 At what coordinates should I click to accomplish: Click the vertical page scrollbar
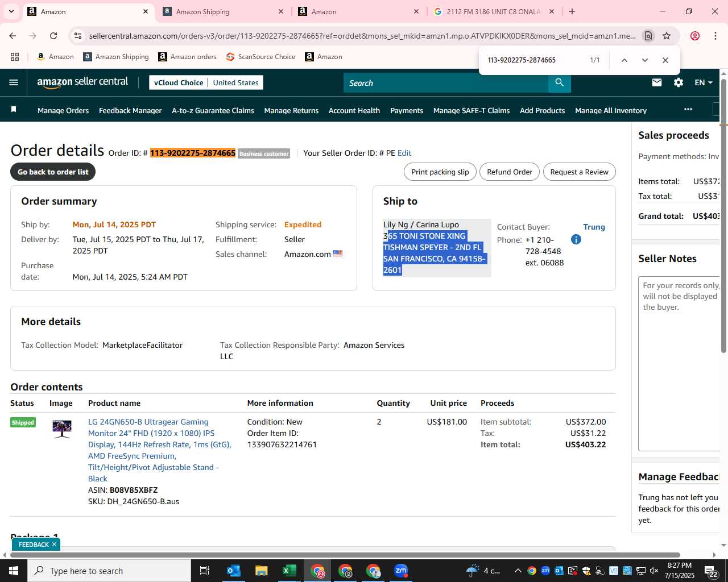723,216
